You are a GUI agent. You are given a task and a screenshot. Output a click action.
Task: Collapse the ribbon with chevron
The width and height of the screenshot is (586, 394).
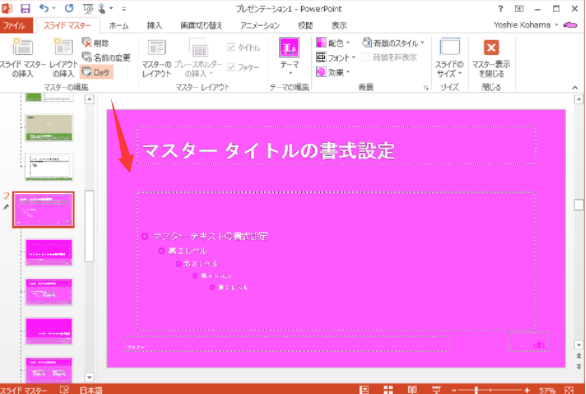point(575,87)
